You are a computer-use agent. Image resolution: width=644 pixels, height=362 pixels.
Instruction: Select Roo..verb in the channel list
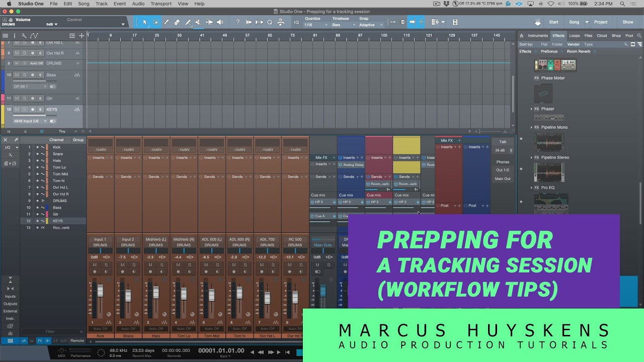(61, 228)
